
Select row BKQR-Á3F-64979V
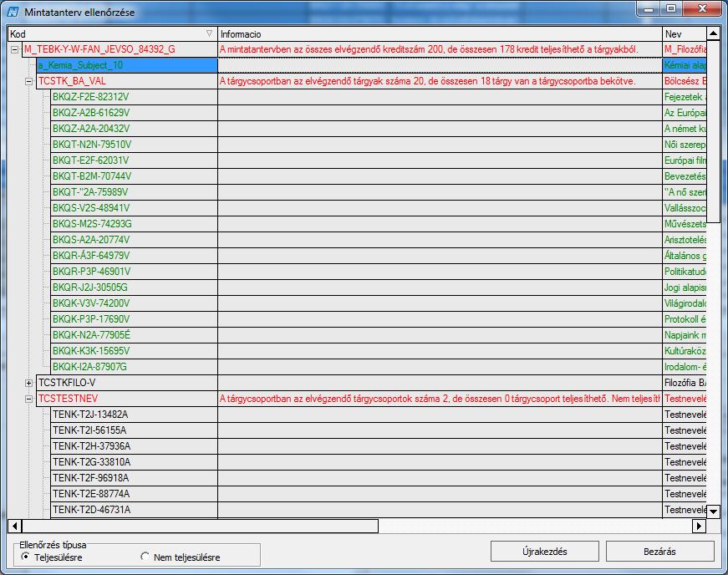[134, 256]
